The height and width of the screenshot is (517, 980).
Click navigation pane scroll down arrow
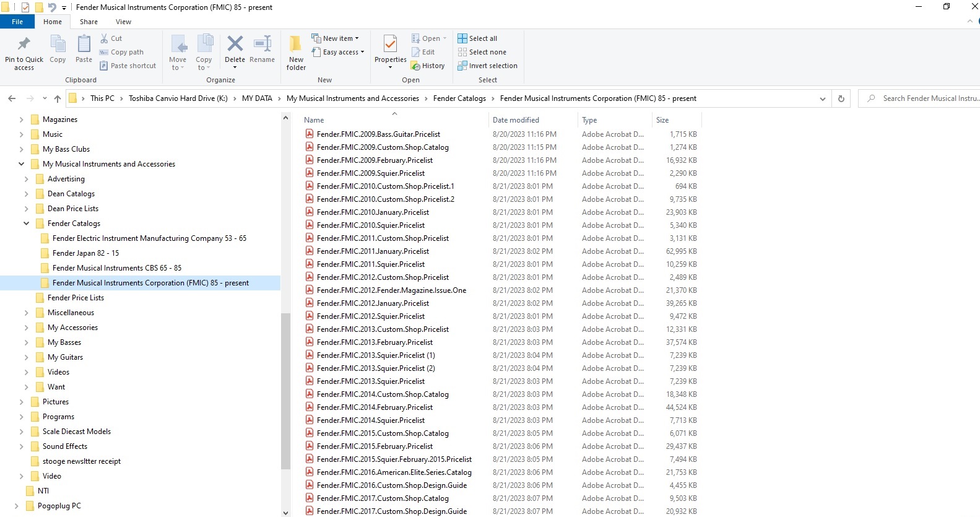click(x=285, y=513)
